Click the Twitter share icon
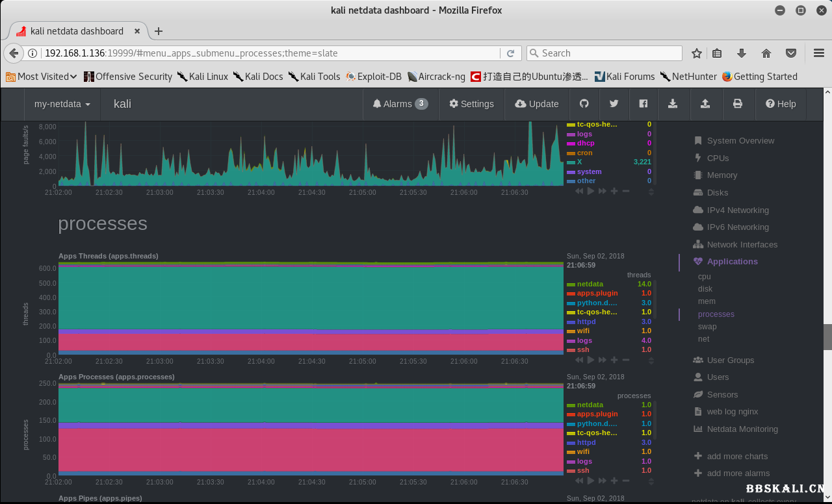The height and width of the screenshot is (504, 832). pyautogui.click(x=614, y=104)
